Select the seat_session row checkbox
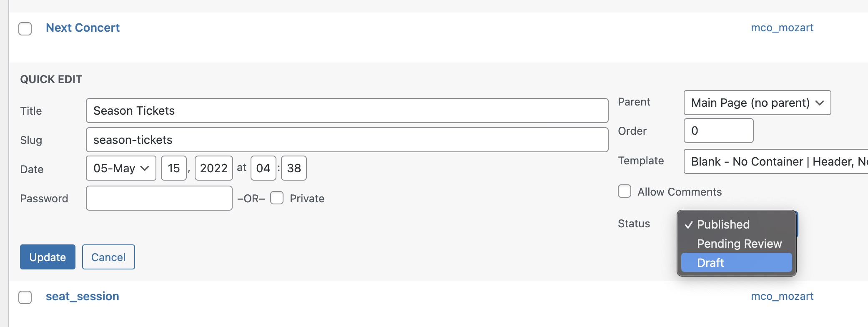868x327 pixels. [25, 297]
